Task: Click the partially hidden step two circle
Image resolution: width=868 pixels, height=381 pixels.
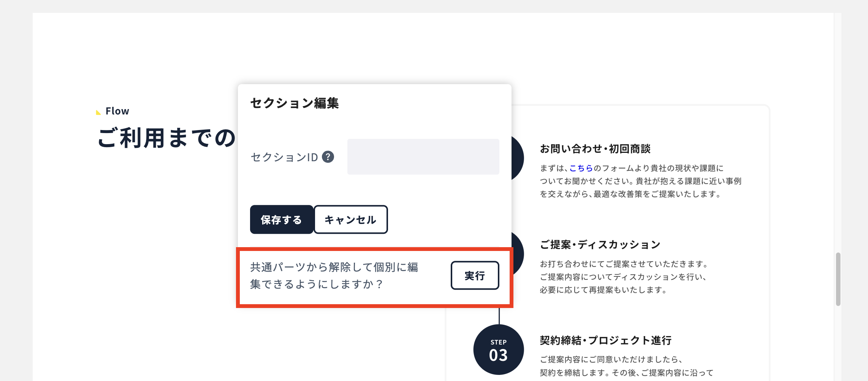Action: [x=518, y=254]
